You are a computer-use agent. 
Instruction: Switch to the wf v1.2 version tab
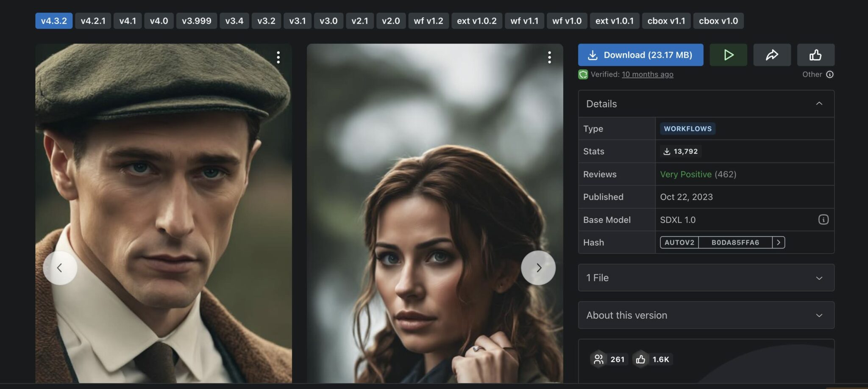(428, 21)
